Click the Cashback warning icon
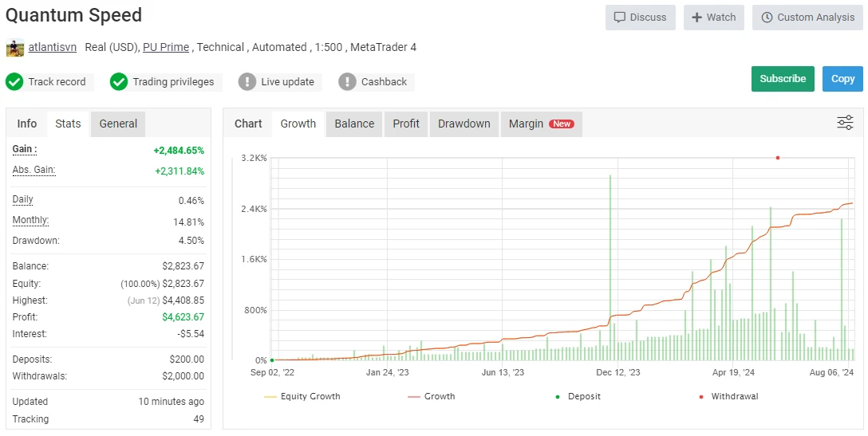 [348, 82]
